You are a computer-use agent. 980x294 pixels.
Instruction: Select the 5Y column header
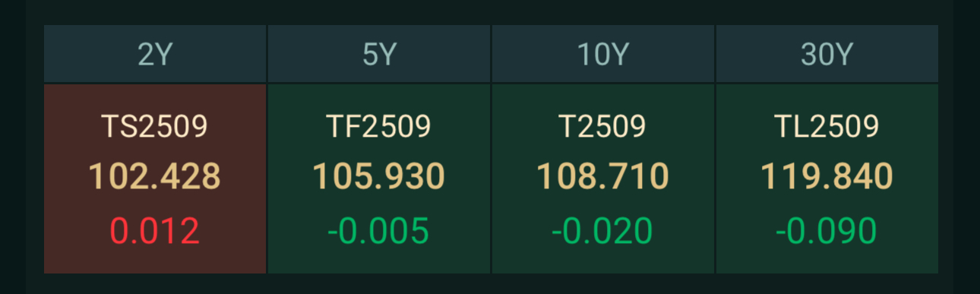pos(379,54)
